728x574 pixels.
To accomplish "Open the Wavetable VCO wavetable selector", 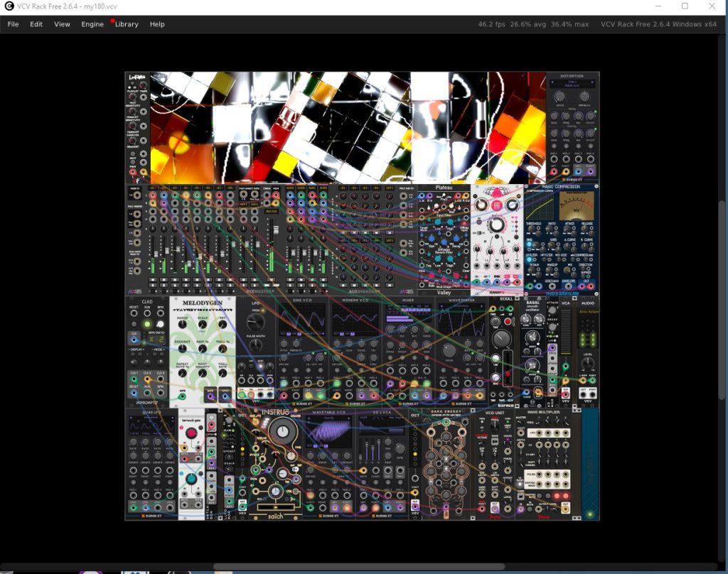I will pos(329,418).
